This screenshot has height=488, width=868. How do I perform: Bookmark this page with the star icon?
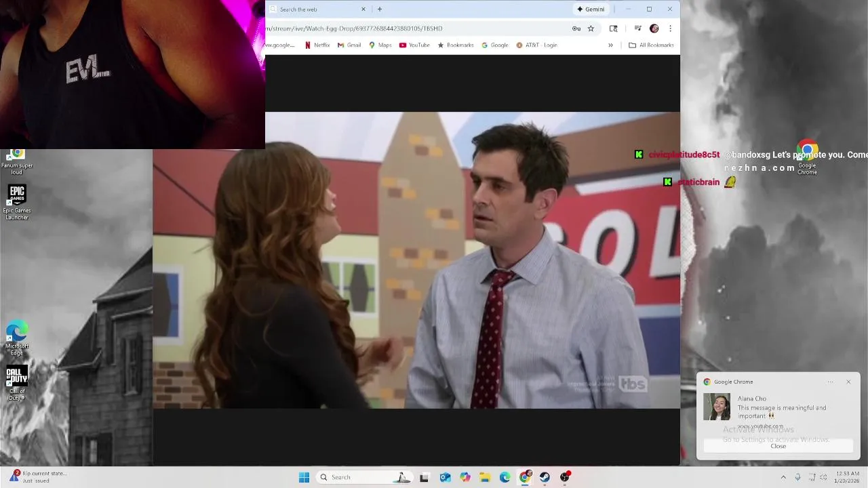(591, 28)
